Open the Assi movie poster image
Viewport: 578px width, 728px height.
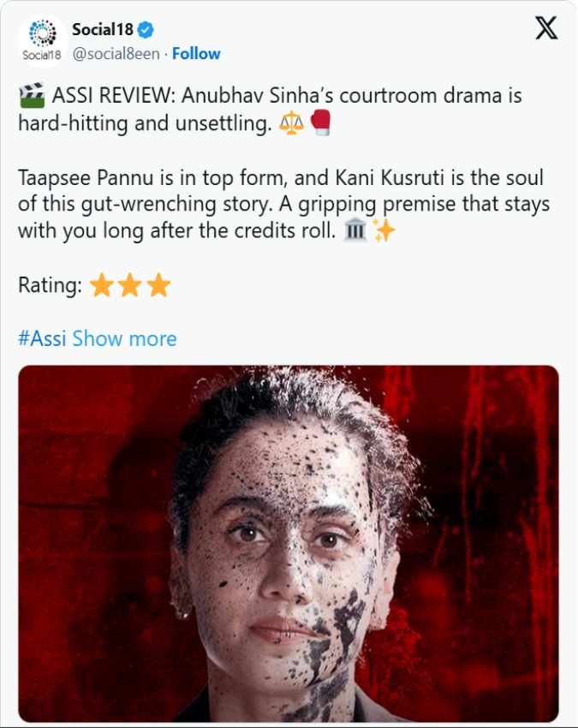coord(289,544)
